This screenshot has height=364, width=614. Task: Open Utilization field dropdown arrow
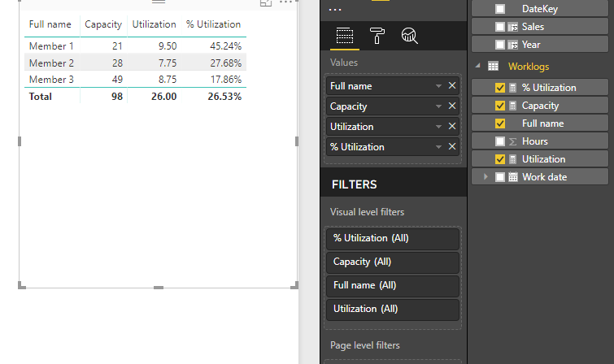438,127
